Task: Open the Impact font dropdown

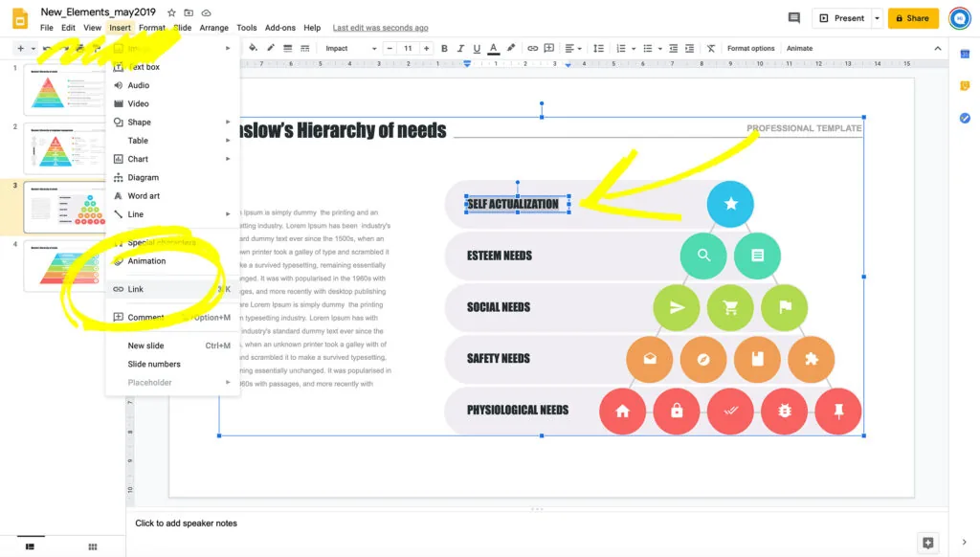Action: click(x=350, y=48)
